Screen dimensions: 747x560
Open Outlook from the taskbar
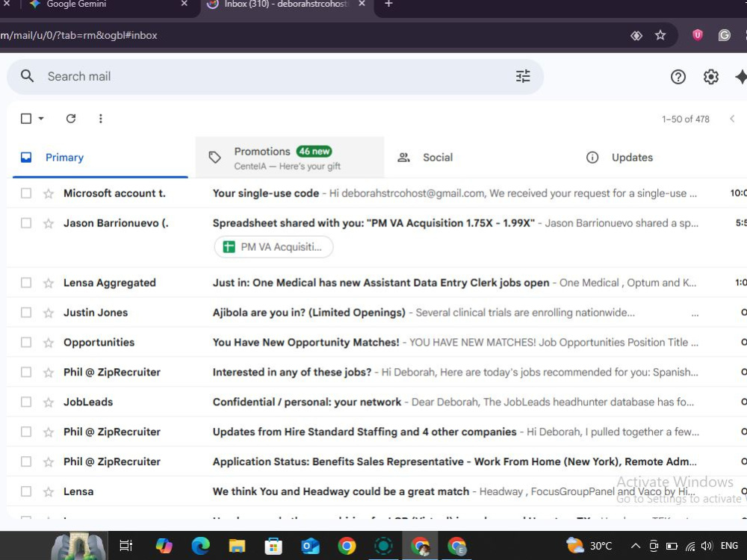(x=310, y=546)
